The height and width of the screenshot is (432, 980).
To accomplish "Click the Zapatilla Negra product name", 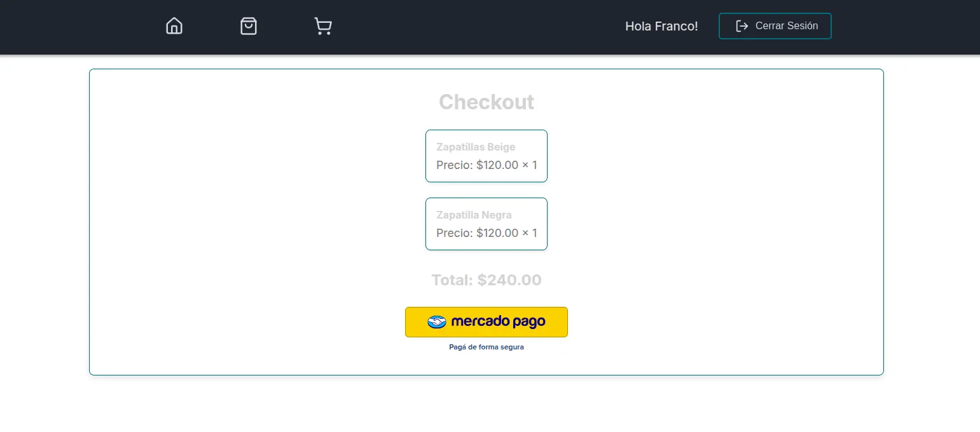I will (x=474, y=215).
